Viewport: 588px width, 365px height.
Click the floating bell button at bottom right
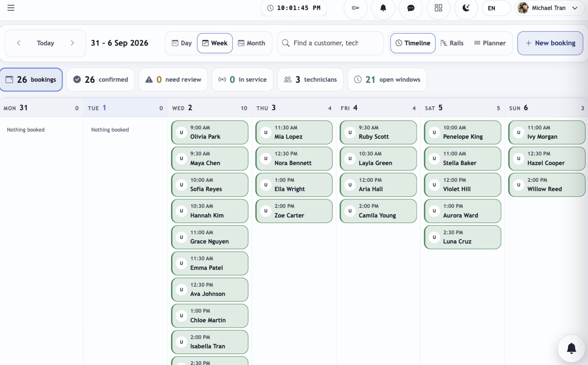tap(571, 348)
